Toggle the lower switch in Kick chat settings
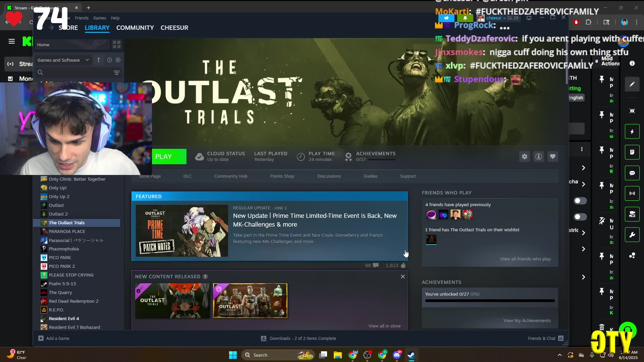Screen dimensions: 644x362 [580, 217]
